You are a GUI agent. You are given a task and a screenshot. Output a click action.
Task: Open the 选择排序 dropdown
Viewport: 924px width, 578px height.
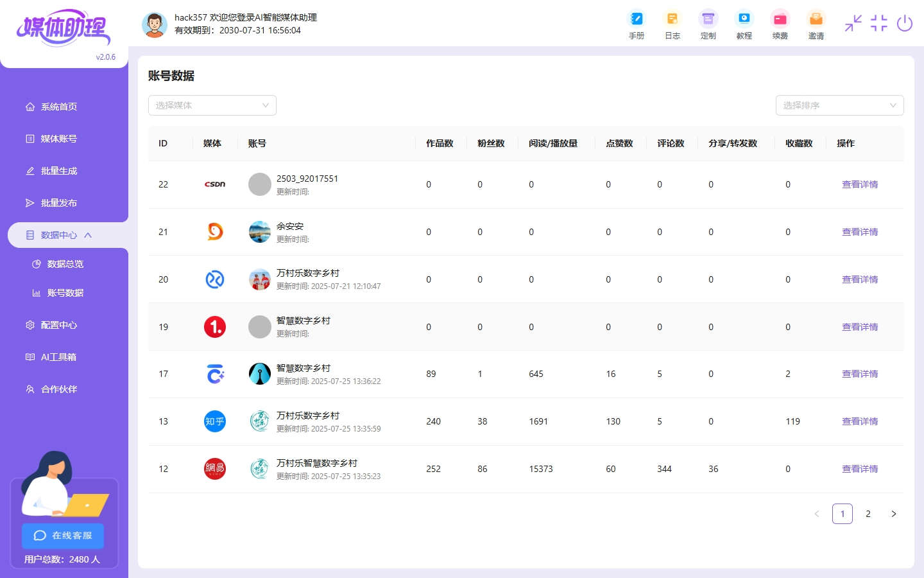coord(839,105)
